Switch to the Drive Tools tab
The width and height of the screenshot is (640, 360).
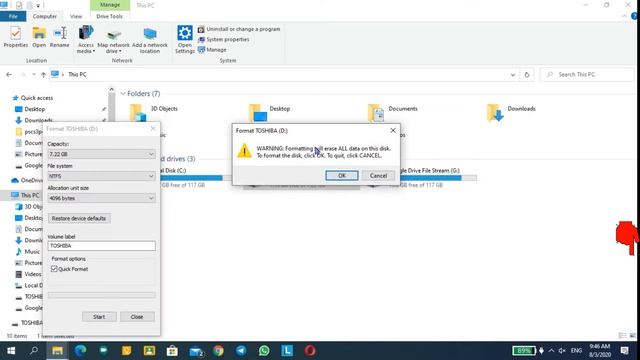pos(109,16)
